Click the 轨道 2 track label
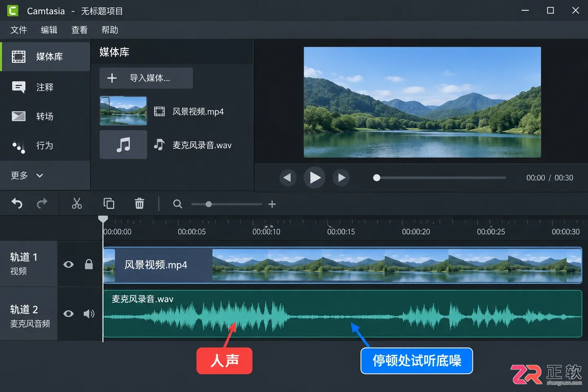The height and width of the screenshot is (392, 588). (24, 310)
